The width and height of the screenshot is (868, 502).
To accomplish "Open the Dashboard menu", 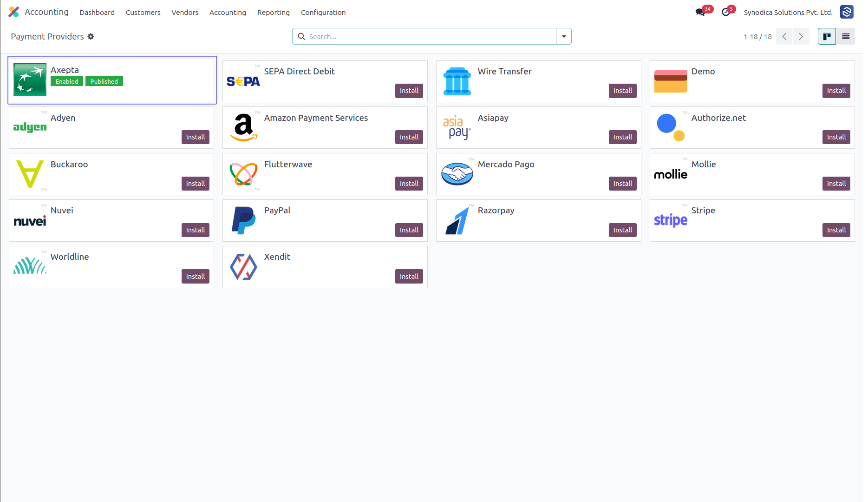I will (x=97, y=13).
